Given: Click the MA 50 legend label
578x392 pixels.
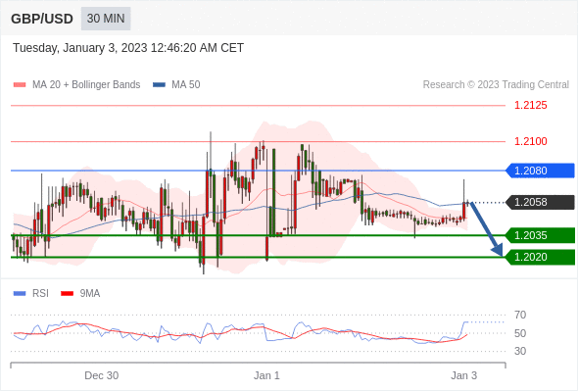Looking at the screenshot, I should point(186,85).
